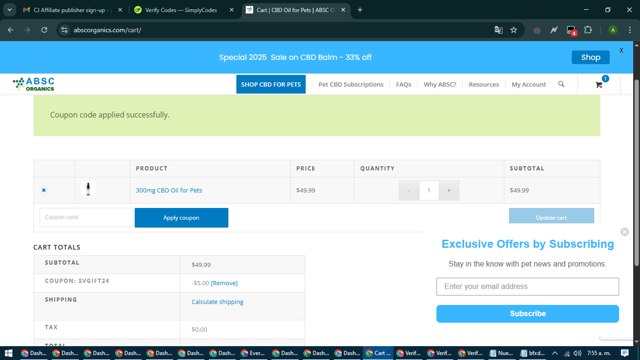Click the quantity field showing 1

coord(429,190)
